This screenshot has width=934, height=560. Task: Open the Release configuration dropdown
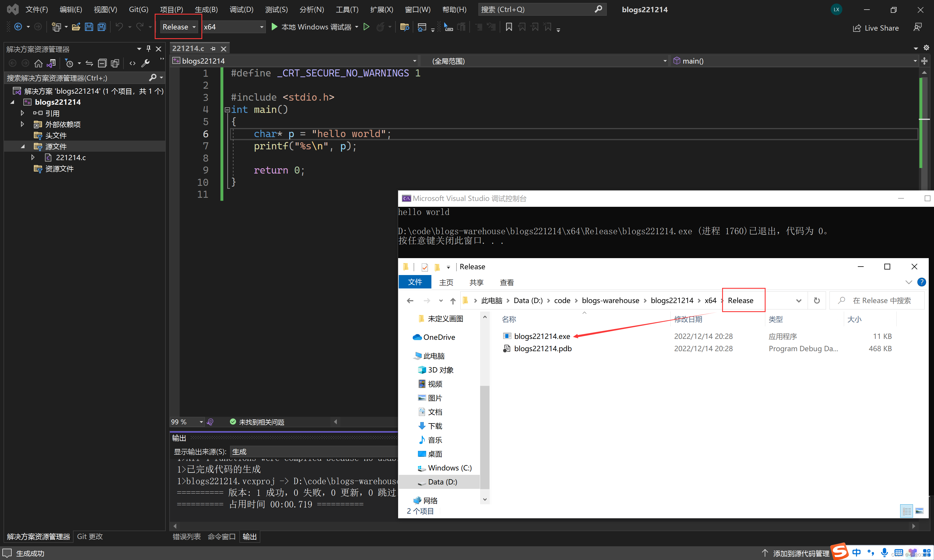(x=179, y=27)
